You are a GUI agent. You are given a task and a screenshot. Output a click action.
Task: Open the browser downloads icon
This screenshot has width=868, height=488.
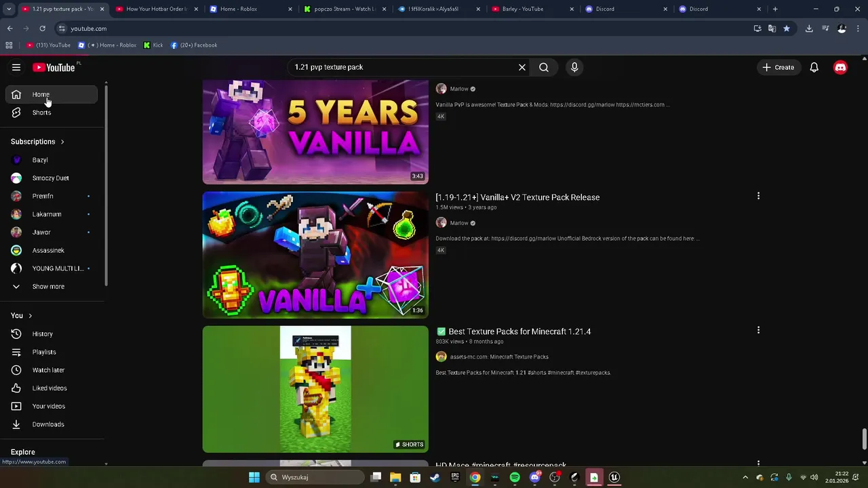(x=809, y=28)
